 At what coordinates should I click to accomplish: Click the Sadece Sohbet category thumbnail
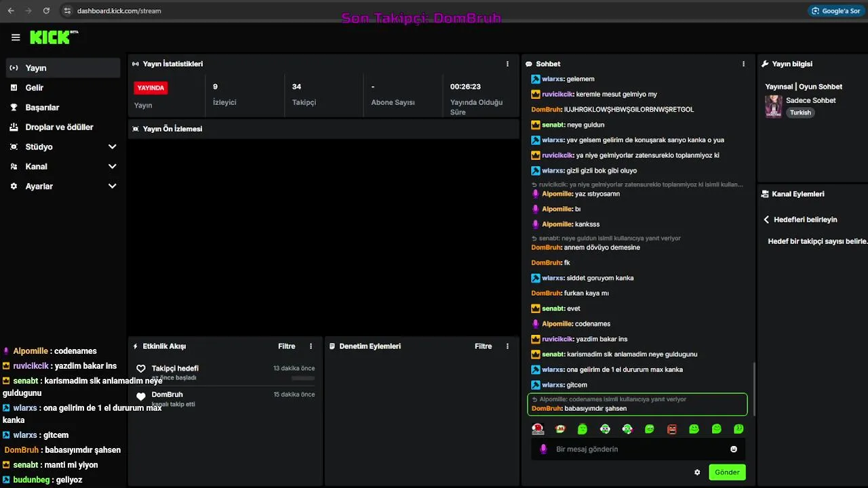pyautogui.click(x=774, y=106)
